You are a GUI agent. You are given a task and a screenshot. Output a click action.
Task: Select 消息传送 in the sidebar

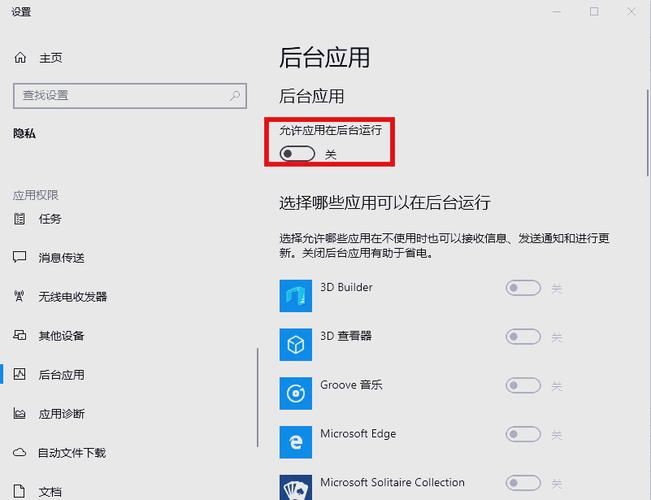click(61, 257)
